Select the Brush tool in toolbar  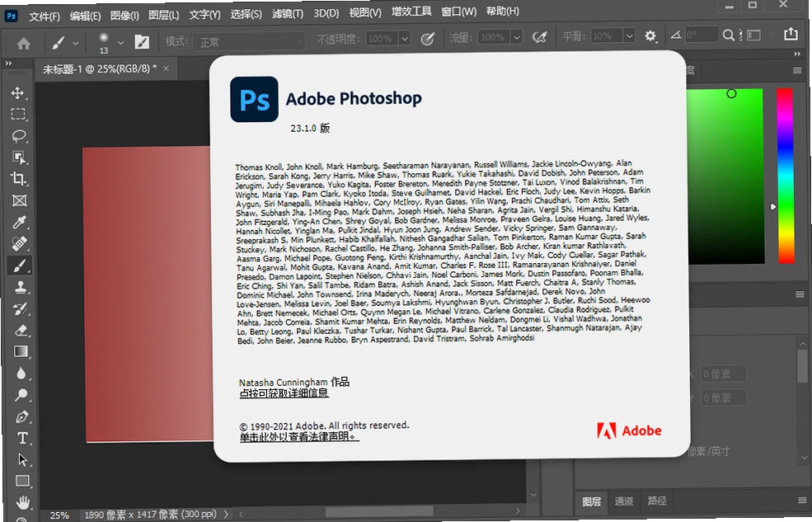pos(20,266)
